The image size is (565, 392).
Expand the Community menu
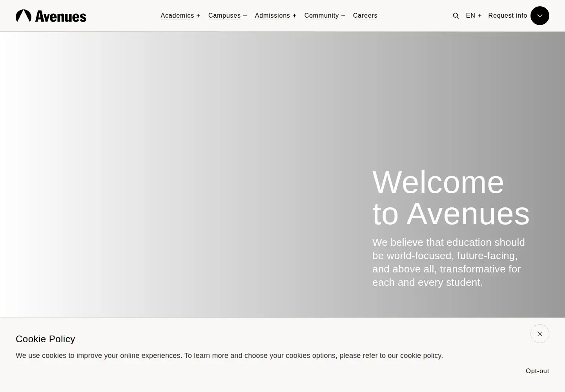[x=324, y=16]
